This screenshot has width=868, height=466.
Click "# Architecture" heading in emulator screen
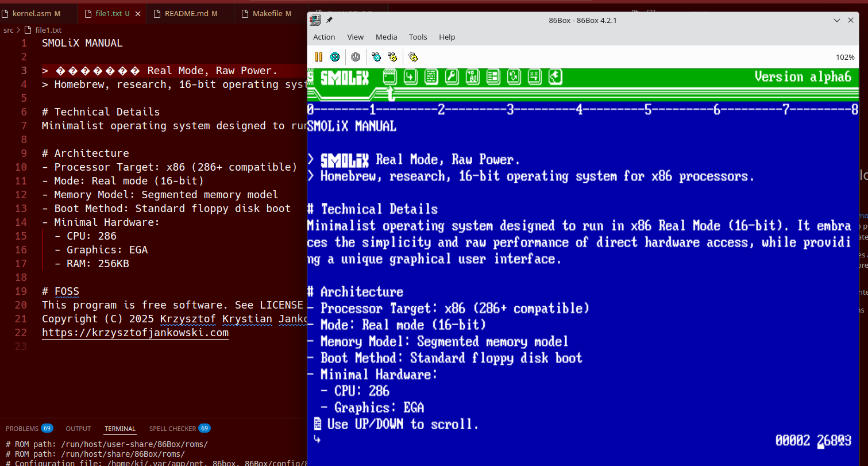(356, 292)
